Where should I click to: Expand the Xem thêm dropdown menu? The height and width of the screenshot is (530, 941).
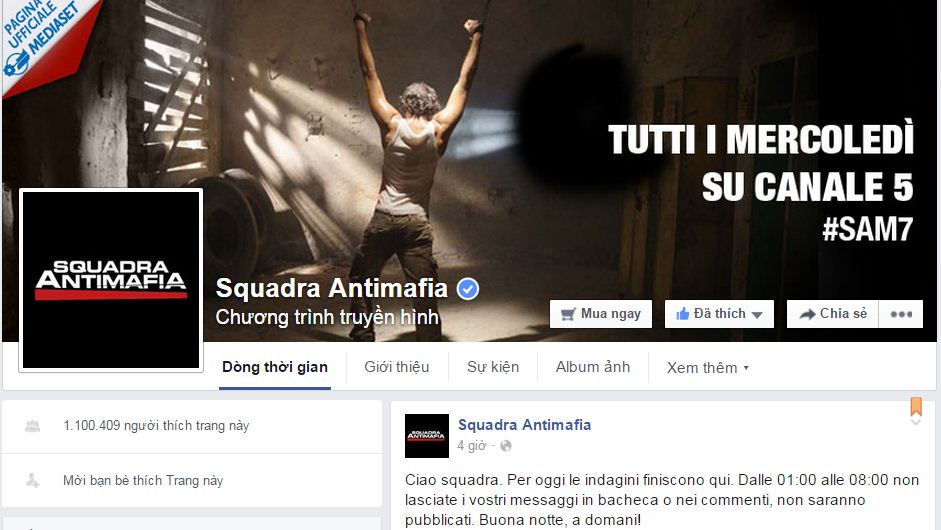pyautogui.click(x=708, y=367)
